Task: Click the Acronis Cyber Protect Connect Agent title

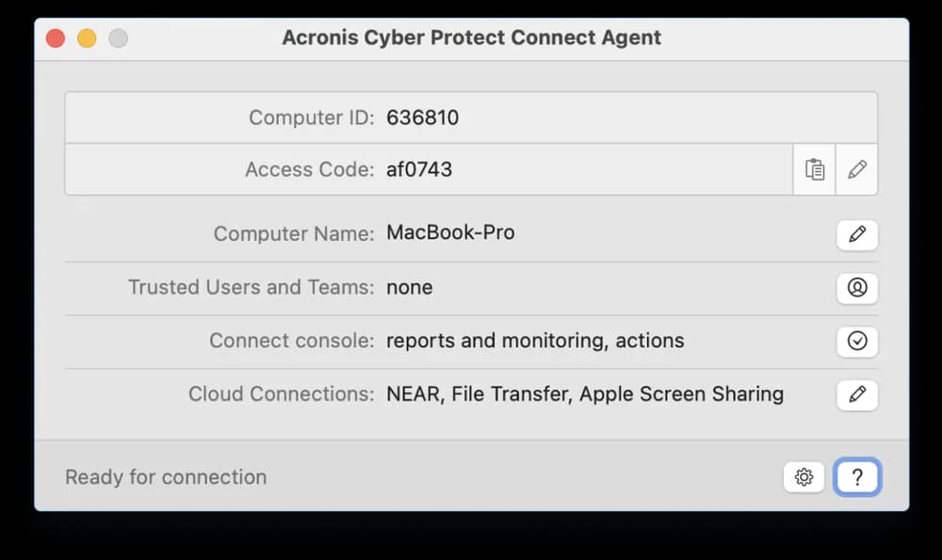Action: point(471,39)
